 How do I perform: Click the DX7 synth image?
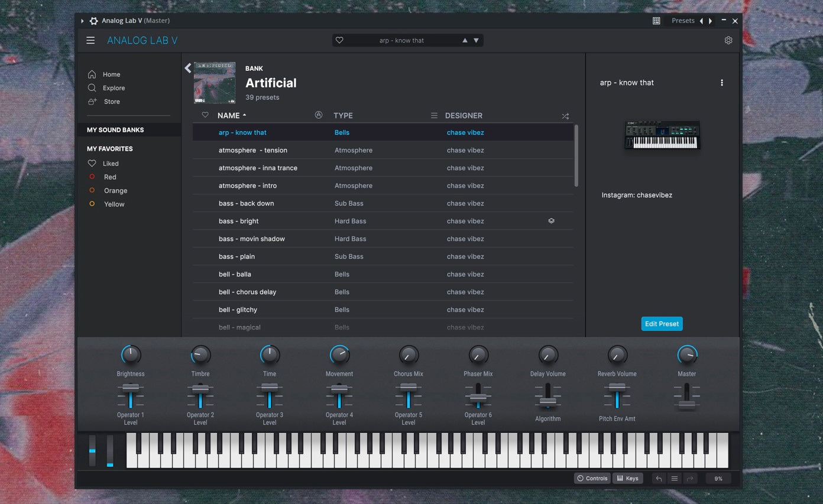click(662, 135)
